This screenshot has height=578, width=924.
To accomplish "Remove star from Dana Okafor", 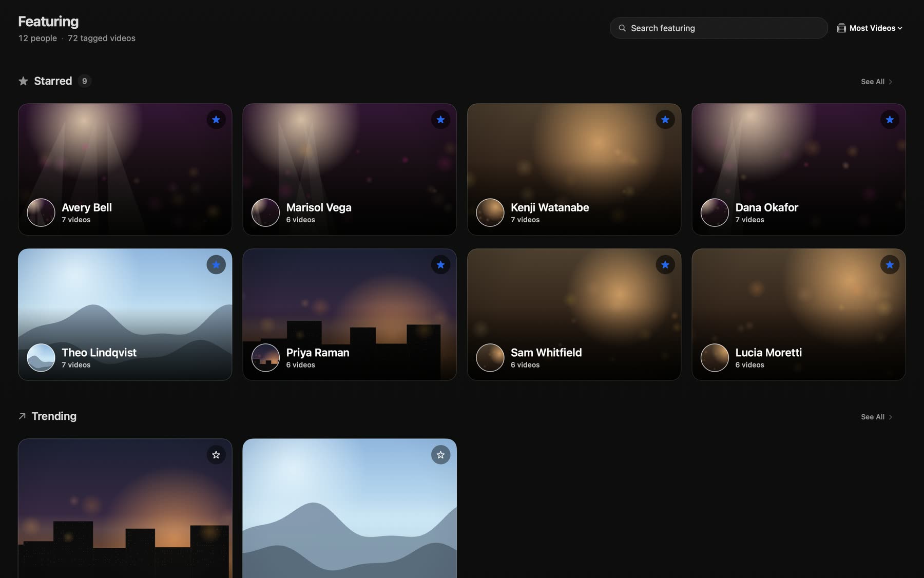I will 890,120.
